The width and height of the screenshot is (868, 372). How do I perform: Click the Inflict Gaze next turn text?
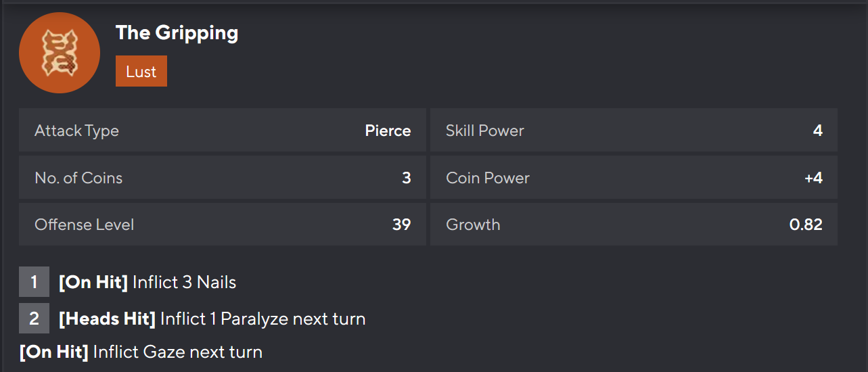coord(177,352)
